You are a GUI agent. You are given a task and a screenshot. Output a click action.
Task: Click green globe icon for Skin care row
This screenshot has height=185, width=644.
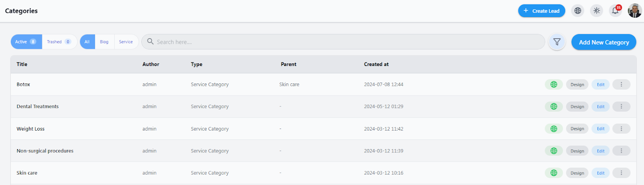point(554,173)
